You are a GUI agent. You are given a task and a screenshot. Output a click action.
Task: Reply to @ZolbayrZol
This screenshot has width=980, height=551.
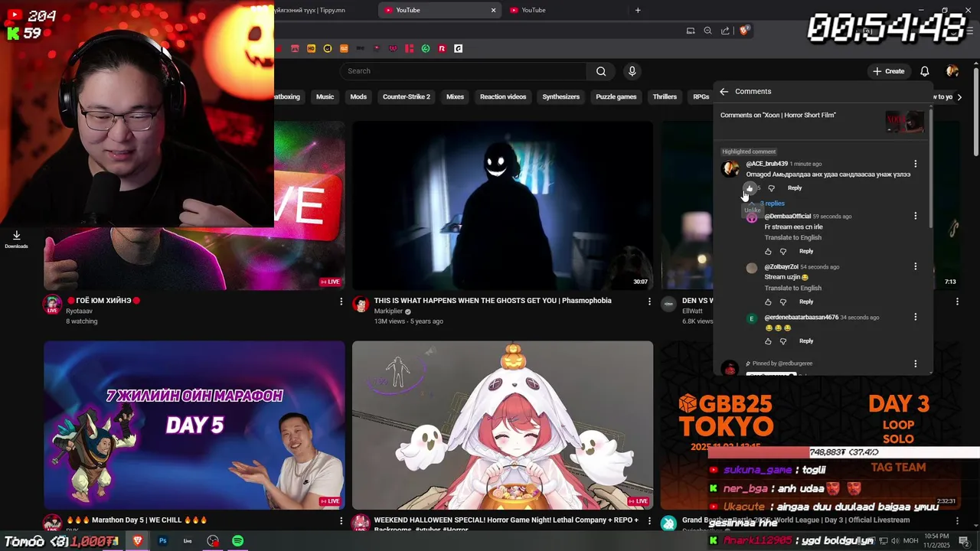click(806, 302)
